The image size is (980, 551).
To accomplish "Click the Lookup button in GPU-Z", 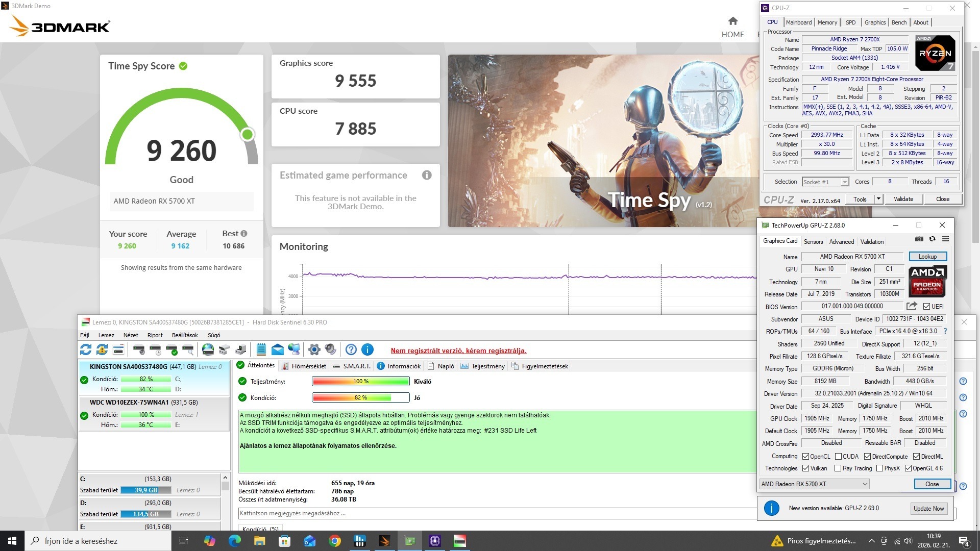I will 927,257.
